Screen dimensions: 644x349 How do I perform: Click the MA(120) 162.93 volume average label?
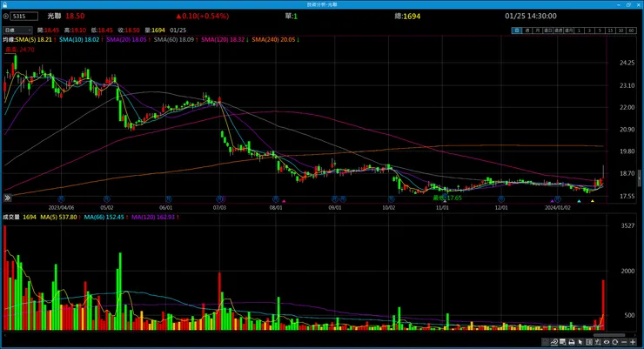pyautogui.click(x=153, y=218)
